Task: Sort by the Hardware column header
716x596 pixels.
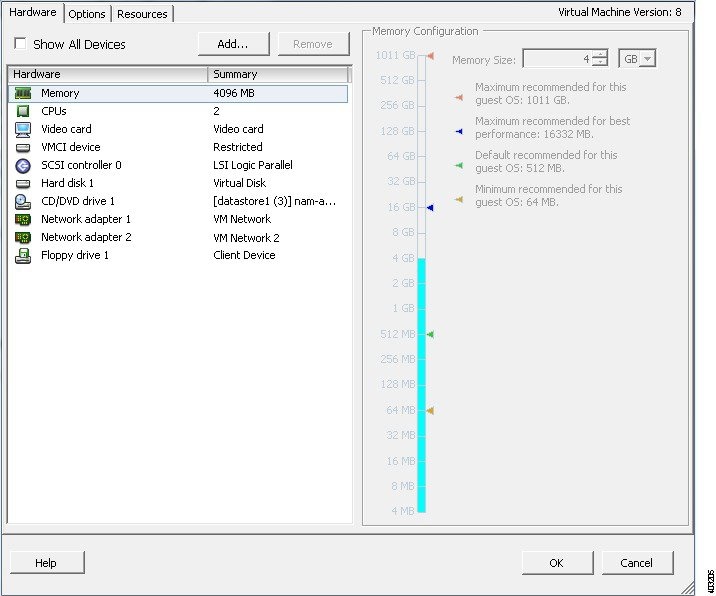Action: click(108, 74)
